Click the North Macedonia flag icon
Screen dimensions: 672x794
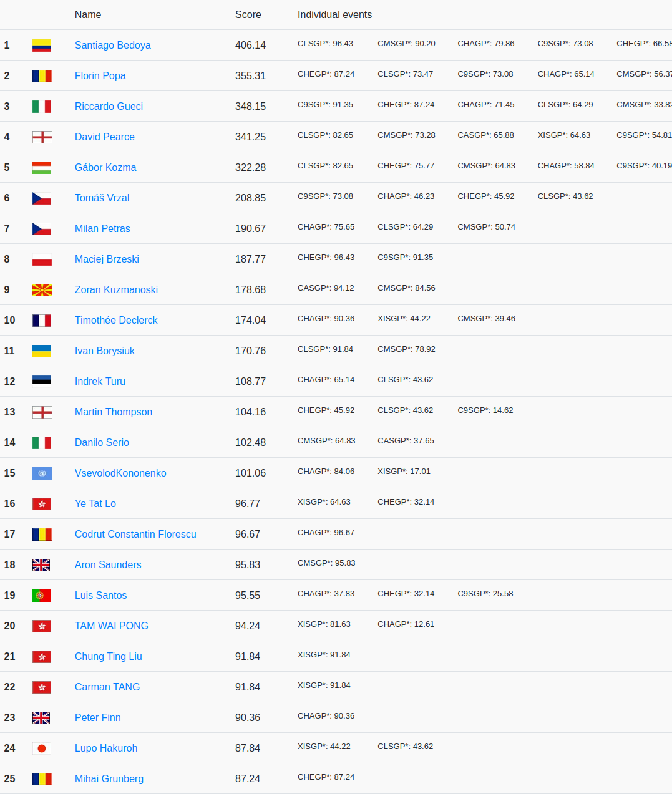(x=42, y=290)
